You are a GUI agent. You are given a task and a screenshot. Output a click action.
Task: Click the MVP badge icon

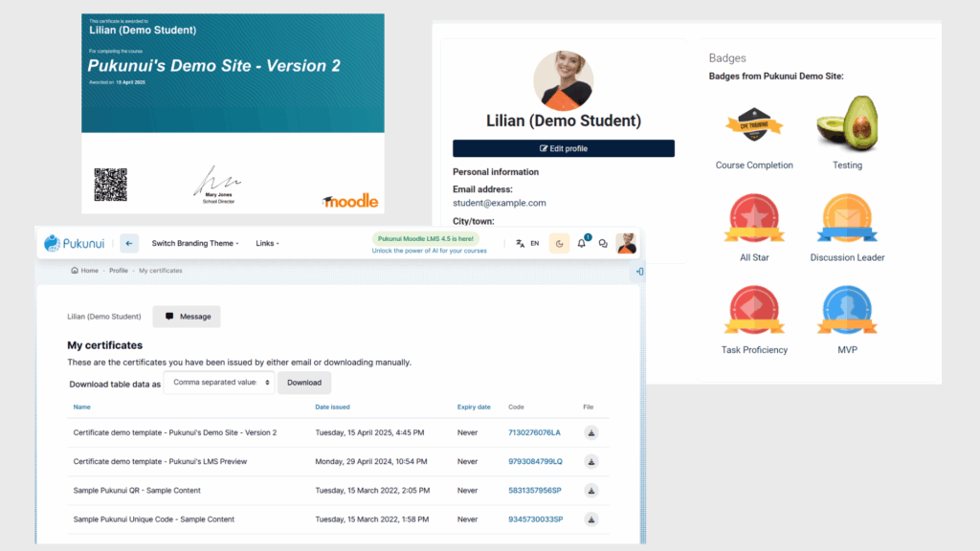pos(848,310)
